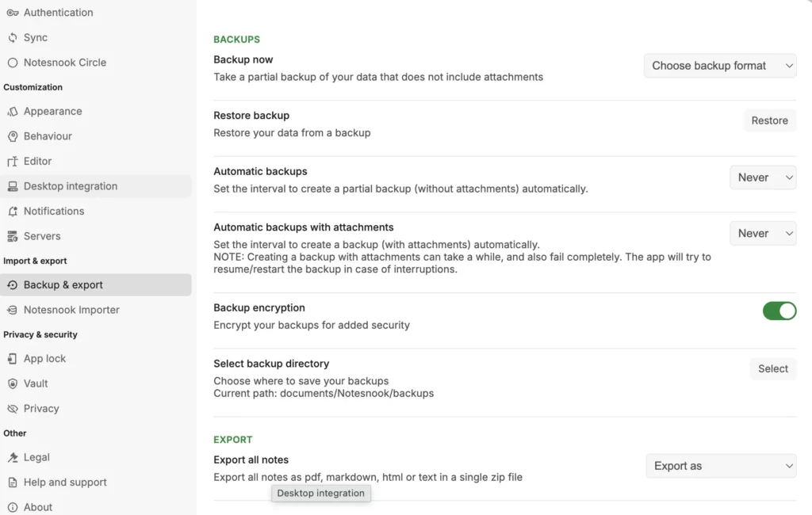The width and height of the screenshot is (812, 515).
Task: Click the Sync arrows icon
Action: click(x=13, y=37)
